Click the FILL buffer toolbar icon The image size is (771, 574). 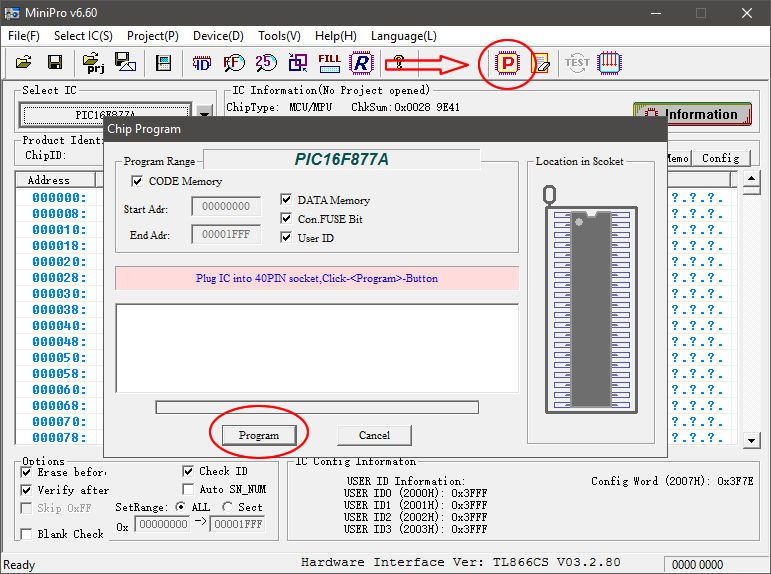pos(329,62)
